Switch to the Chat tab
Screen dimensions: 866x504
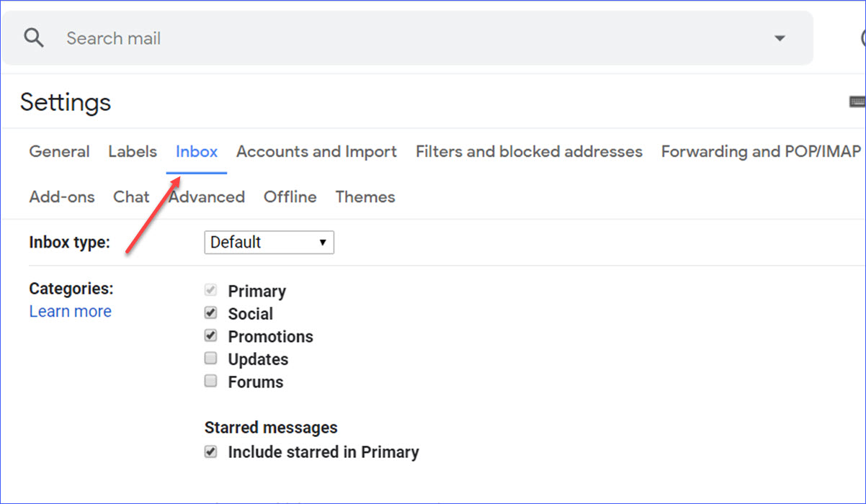click(131, 197)
